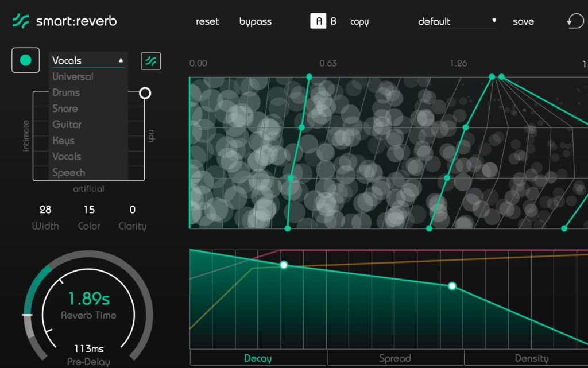Click the wave icon beside profile dropdown
Viewport: 588px width, 368px height.
click(151, 61)
